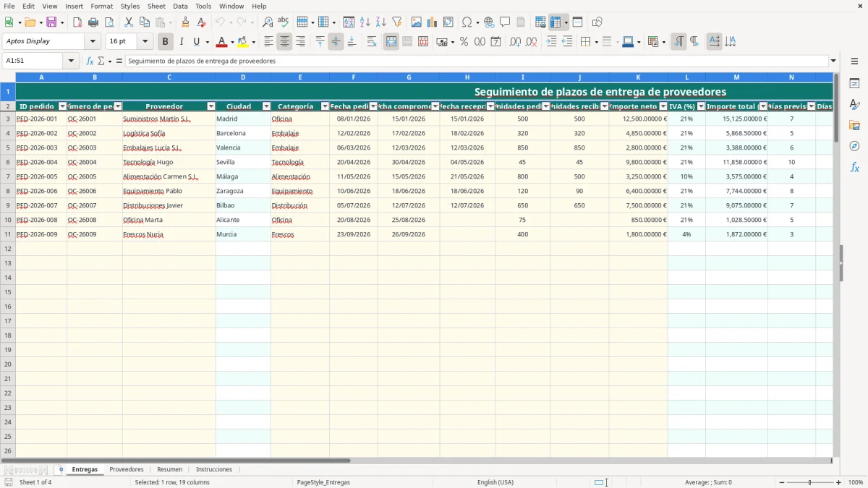Open the Data menu
This screenshot has height=488, width=868.
tap(180, 6)
